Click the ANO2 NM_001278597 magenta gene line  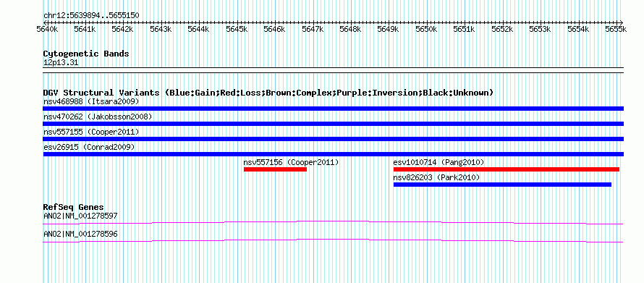(x=333, y=223)
